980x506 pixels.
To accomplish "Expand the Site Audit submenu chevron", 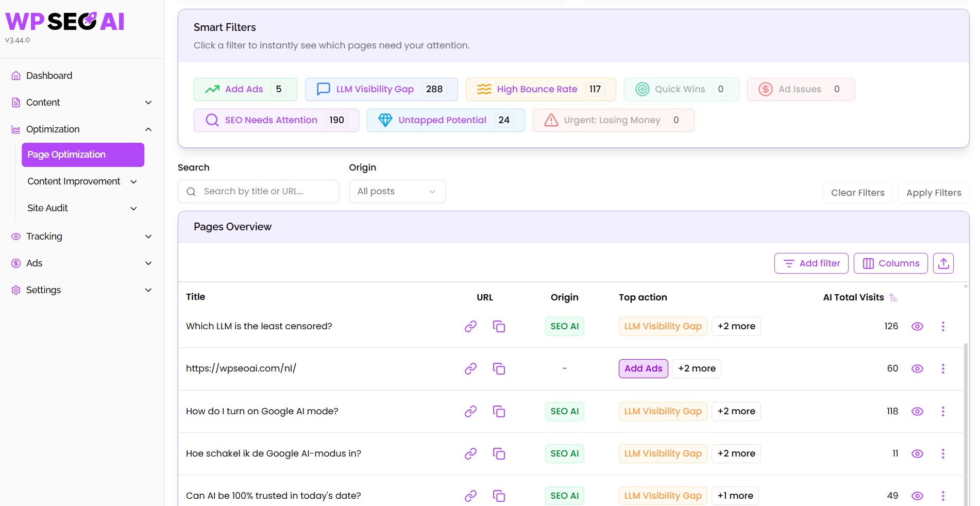I will 133,208.
